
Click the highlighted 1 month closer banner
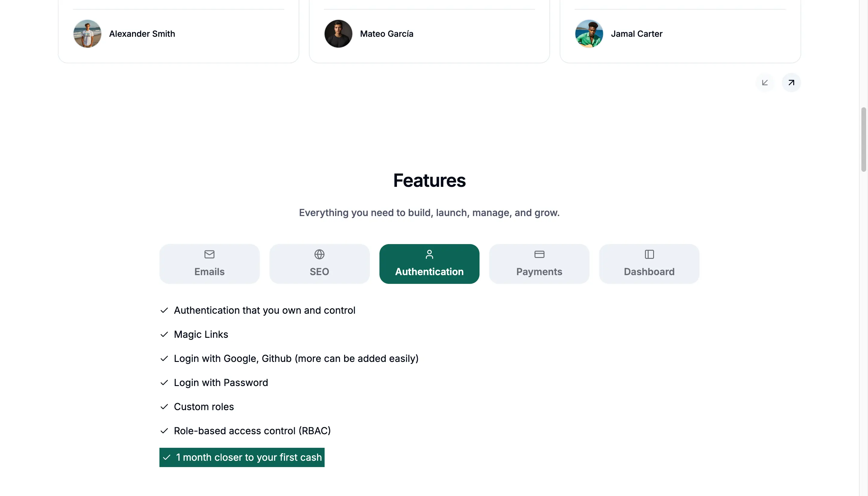[242, 457]
